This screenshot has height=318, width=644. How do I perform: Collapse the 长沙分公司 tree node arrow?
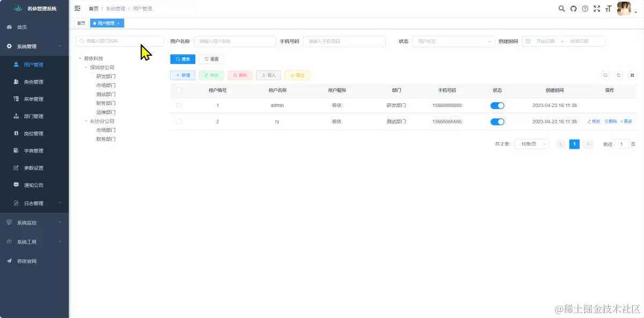[86, 121]
